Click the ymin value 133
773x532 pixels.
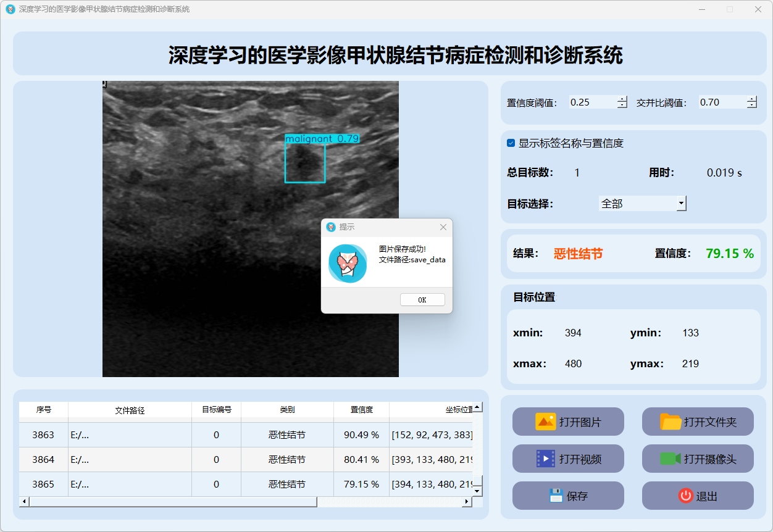[690, 333]
